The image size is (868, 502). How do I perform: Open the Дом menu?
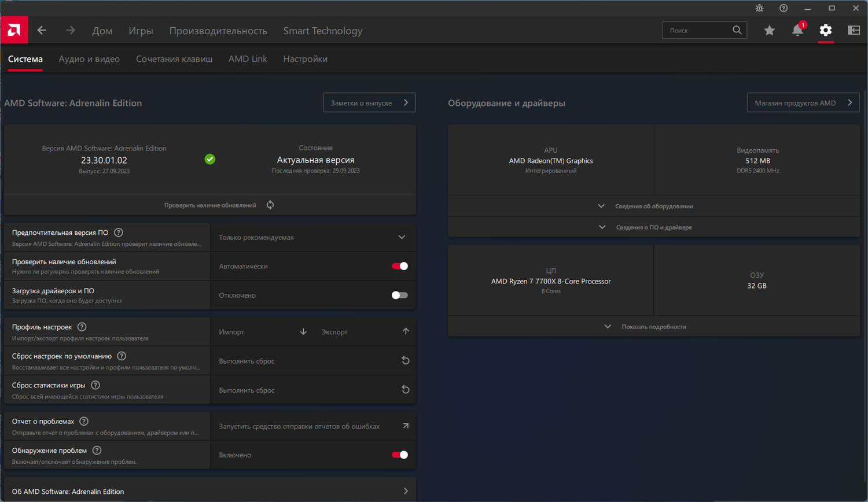pyautogui.click(x=102, y=31)
